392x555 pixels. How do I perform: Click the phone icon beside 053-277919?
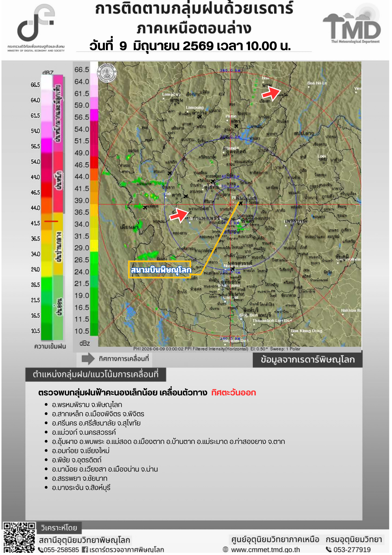(329, 549)
